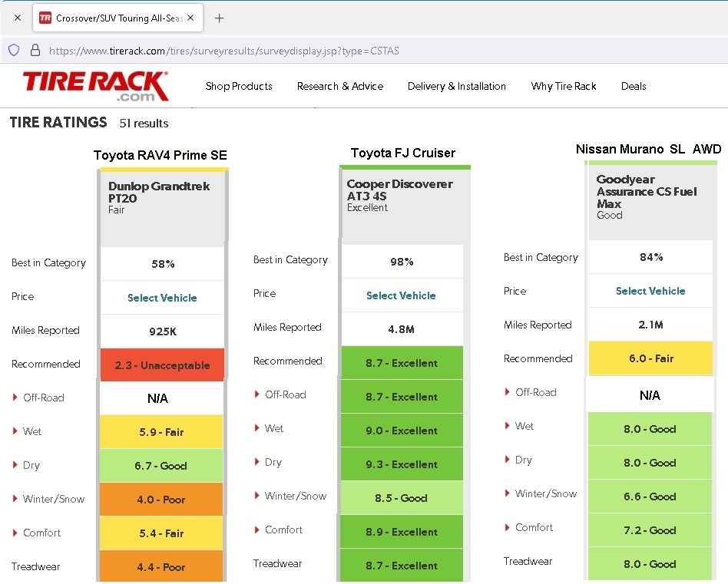Click Select Vehicle for Cooper Discoverer AT3 4S
This screenshot has height=584, width=728.
click(x=401, y=295)
